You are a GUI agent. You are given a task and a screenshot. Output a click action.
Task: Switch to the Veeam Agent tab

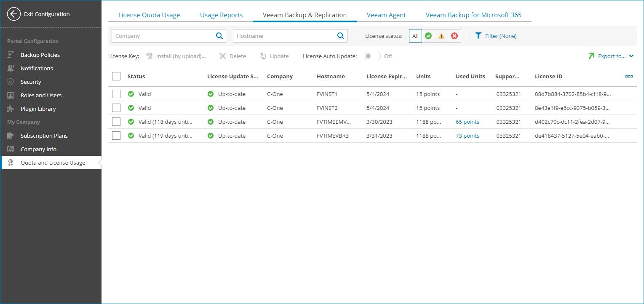tap(386, 15)
